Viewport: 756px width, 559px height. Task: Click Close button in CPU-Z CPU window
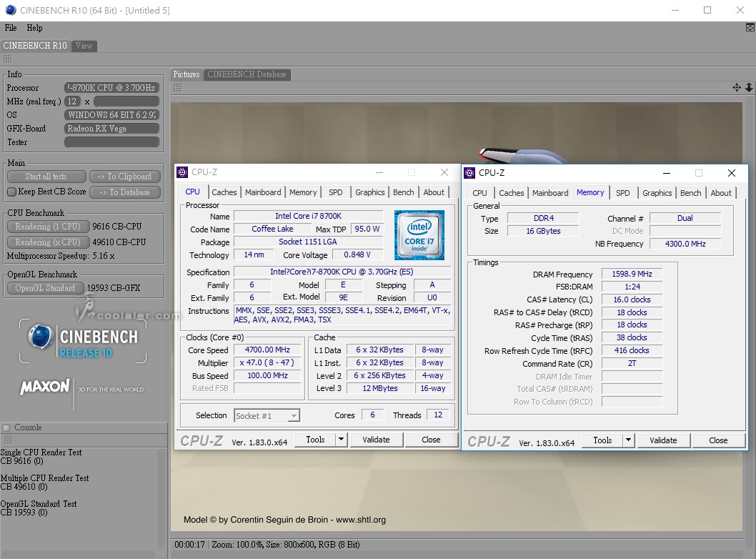pyautogui.click(x=431, y=440)
